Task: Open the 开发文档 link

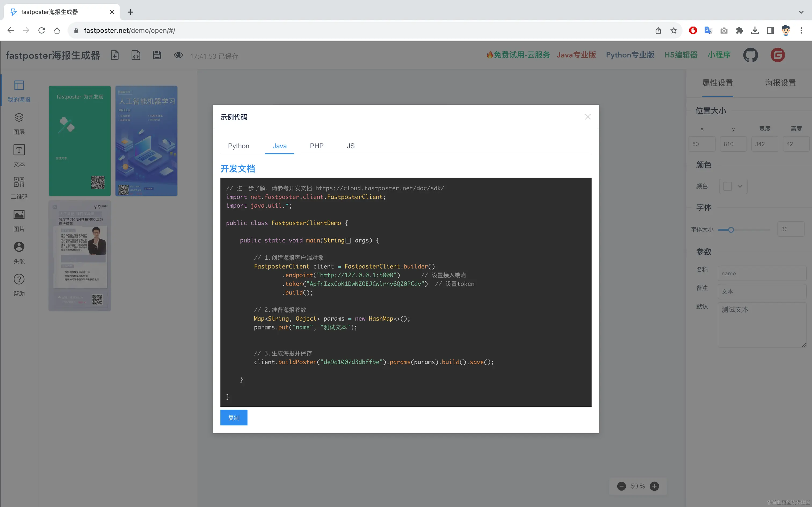Action: 238,169
